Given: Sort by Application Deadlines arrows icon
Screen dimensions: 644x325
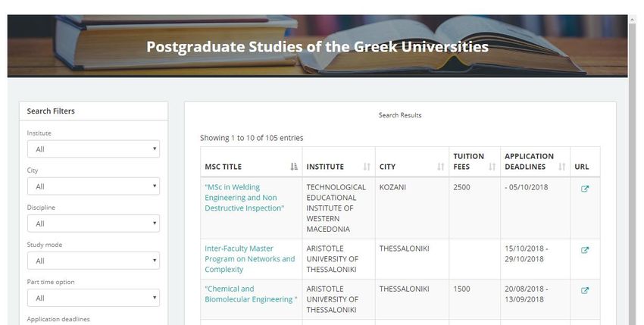Looking at the screenshot, I should point(562,167).
